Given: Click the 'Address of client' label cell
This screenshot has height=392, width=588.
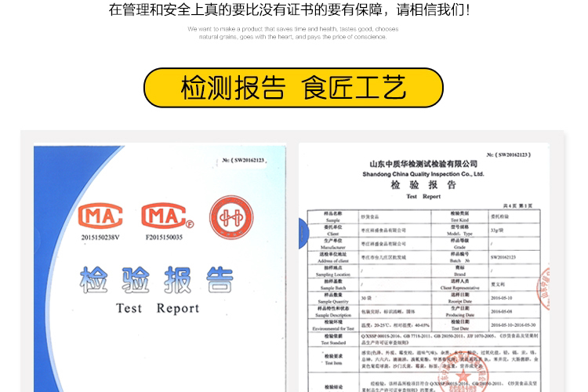Looking at the screenshot, I should click(x=333, y=257).
